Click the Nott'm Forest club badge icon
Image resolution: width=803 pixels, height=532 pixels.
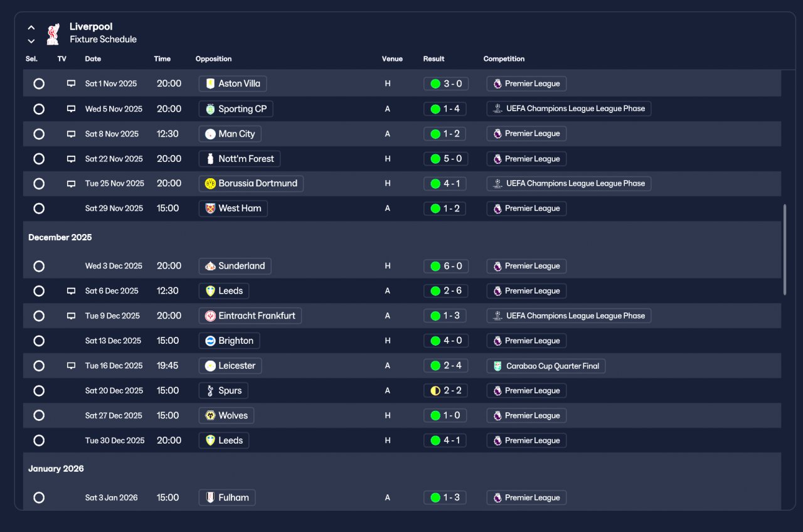tap(210, 159)
